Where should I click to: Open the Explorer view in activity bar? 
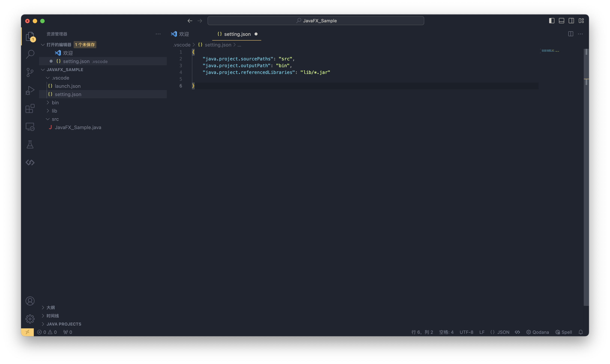tap(30, 36)
